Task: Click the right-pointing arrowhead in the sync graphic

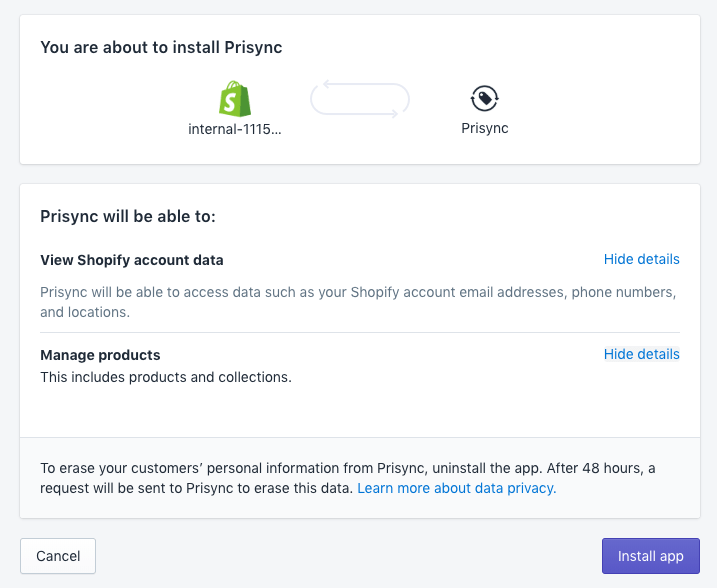Action: tap(393, 114)
